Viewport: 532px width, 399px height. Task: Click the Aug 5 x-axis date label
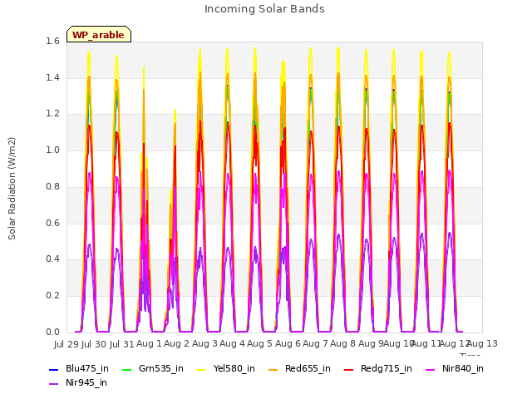259,343
